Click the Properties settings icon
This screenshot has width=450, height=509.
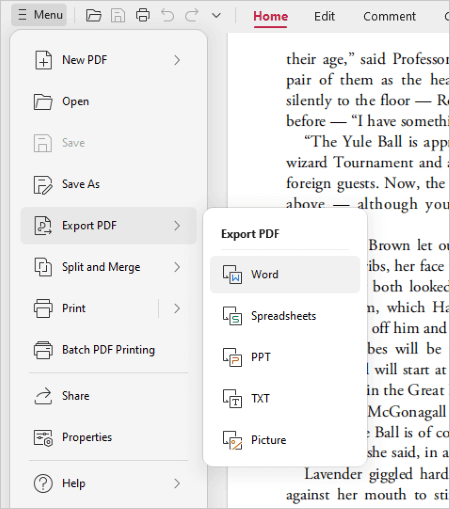pos(43,437)
